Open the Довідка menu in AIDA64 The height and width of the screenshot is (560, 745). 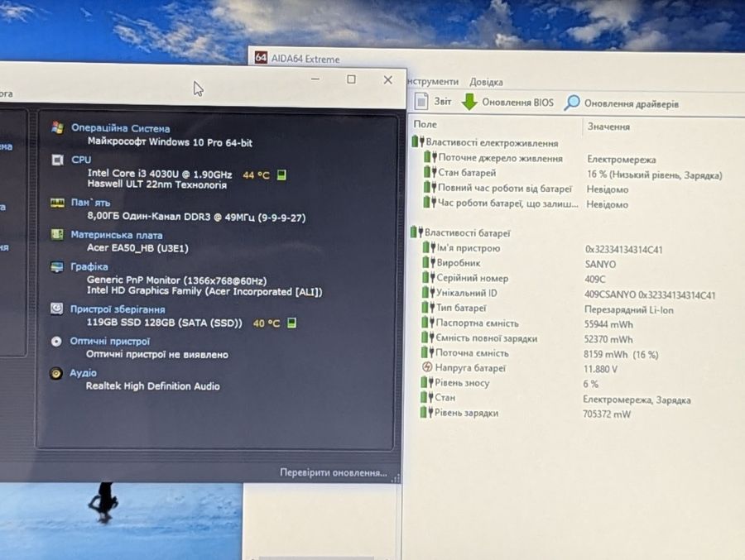(x=486, y=82)
